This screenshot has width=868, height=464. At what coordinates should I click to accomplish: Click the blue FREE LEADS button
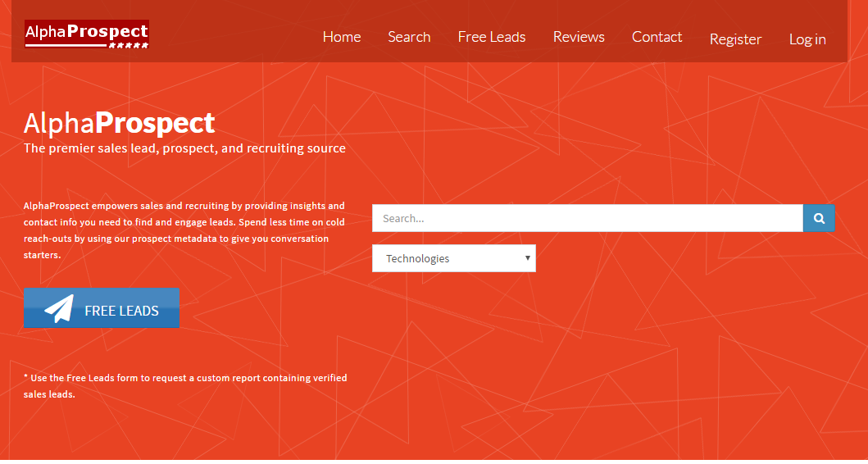point(102,308)
